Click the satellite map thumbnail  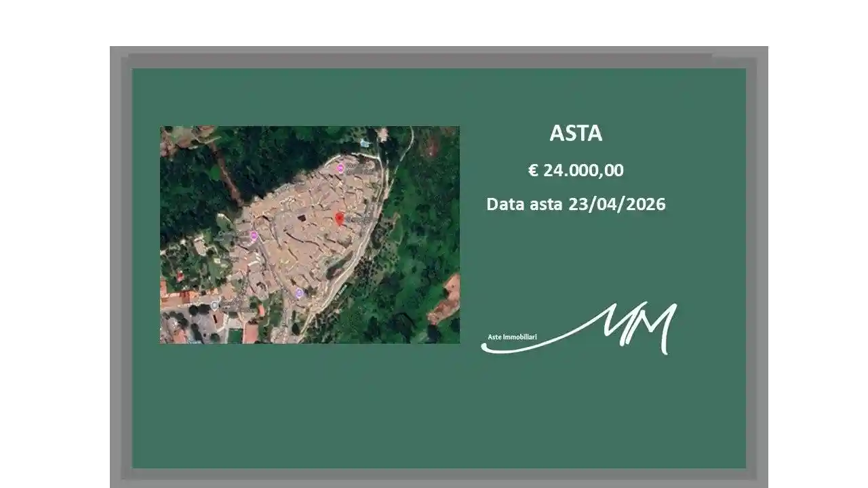(310, 235)
